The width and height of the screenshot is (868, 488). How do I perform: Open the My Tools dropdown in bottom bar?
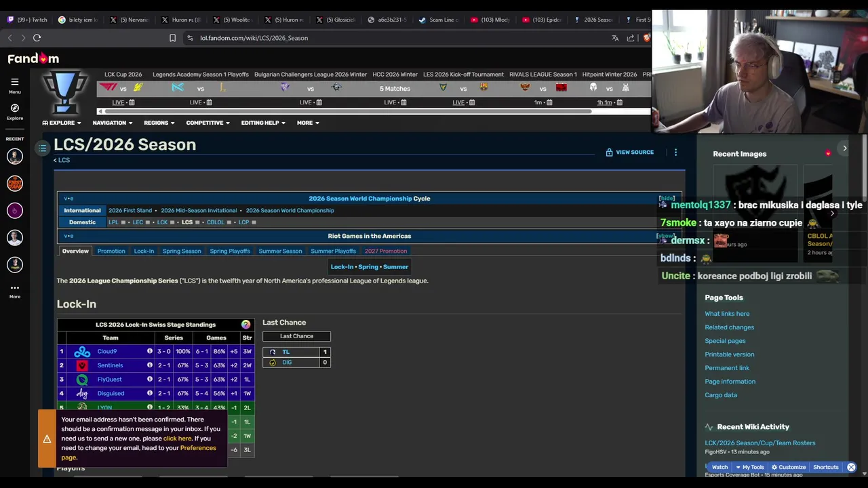[750, 467]
